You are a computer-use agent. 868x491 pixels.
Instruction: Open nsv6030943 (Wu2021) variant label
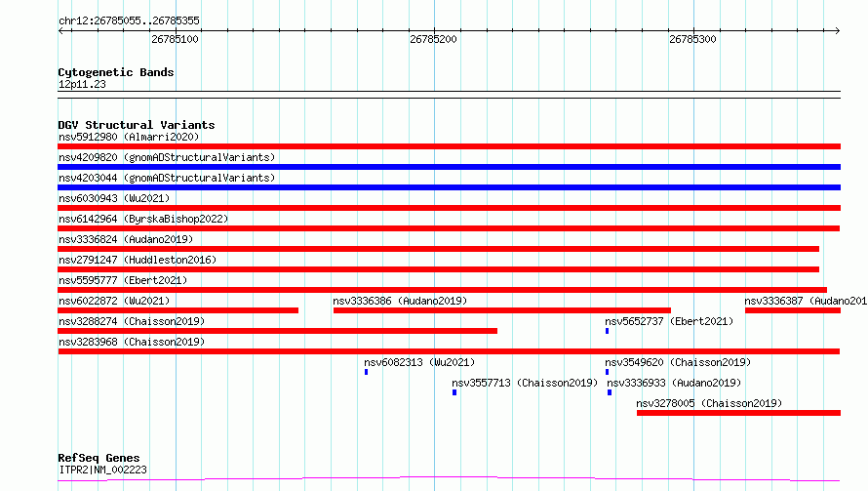(114, 198)
